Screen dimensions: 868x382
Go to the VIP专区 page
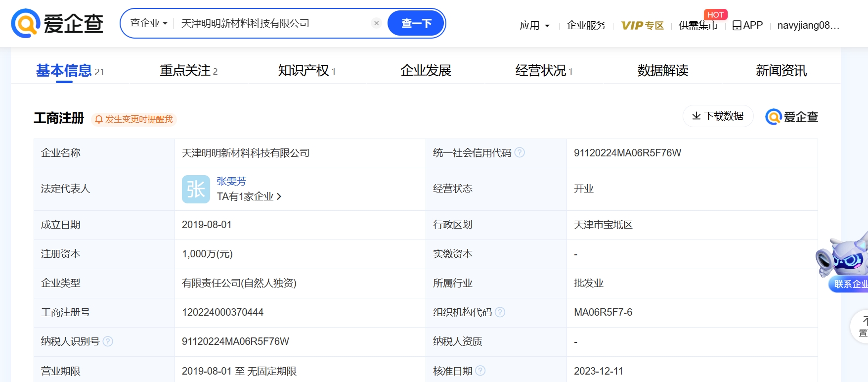click(642, 25)
